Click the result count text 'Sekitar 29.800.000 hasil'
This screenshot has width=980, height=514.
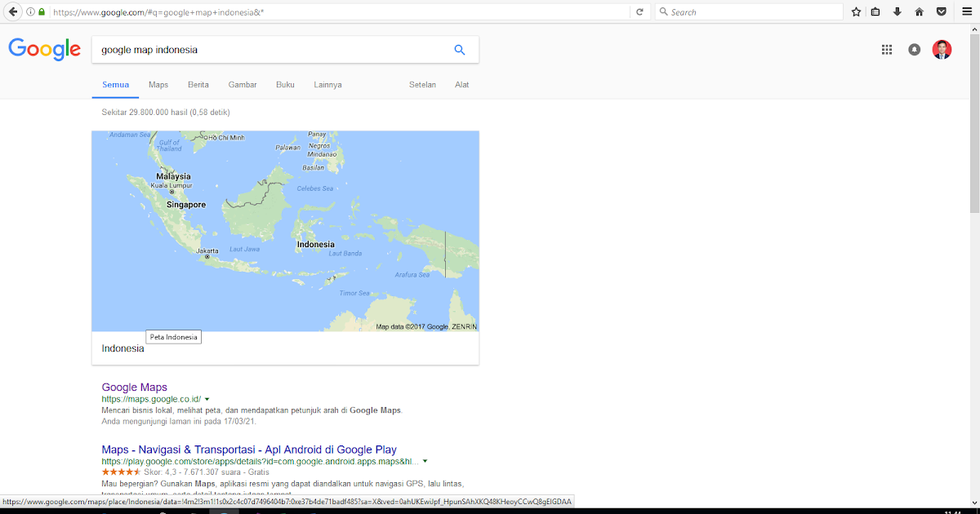145,113
